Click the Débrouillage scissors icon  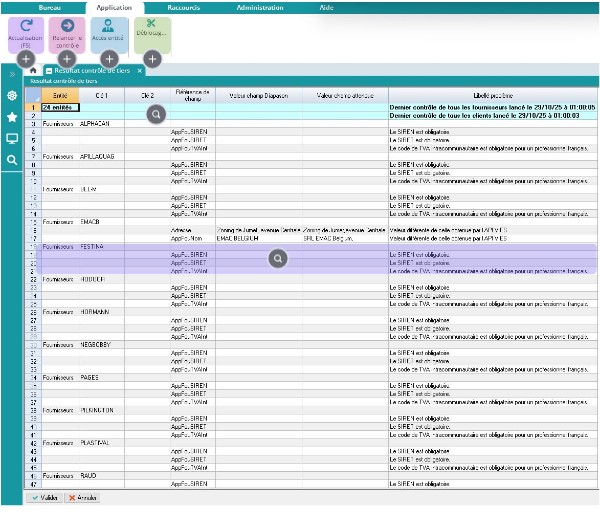(151, 26)
